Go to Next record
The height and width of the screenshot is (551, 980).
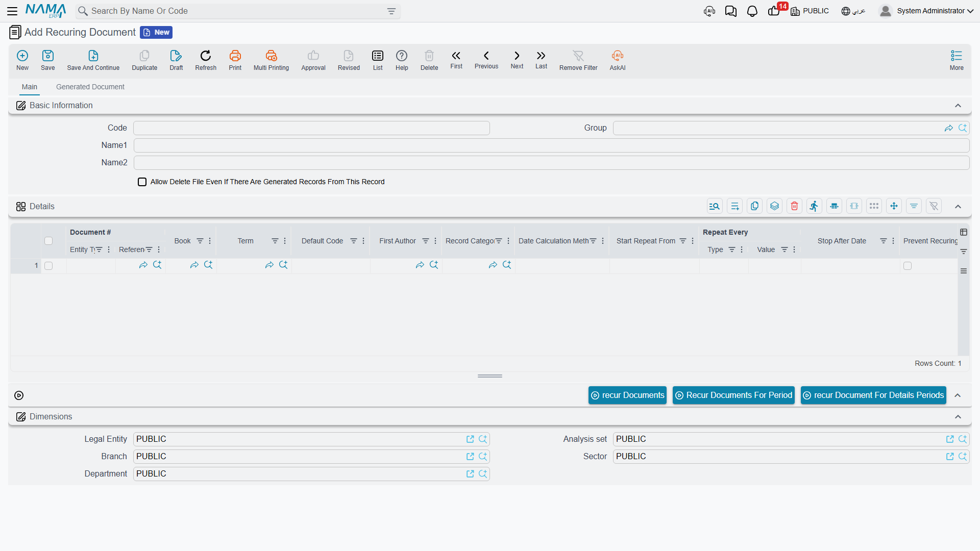(x=517, y=59)
